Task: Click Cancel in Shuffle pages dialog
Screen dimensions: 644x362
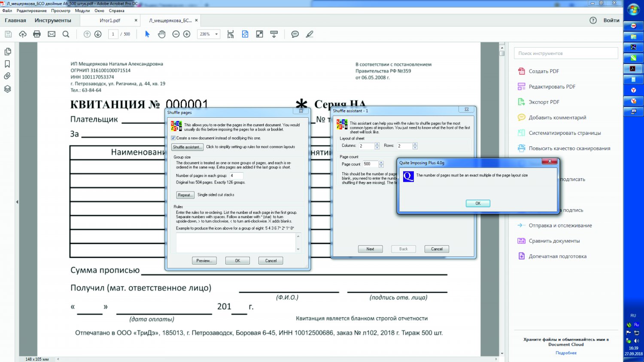Action: [x=271, y=261]
